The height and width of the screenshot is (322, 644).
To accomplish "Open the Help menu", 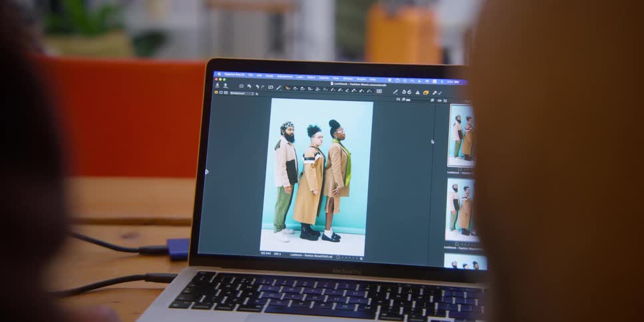I will [x=373, y=79].
